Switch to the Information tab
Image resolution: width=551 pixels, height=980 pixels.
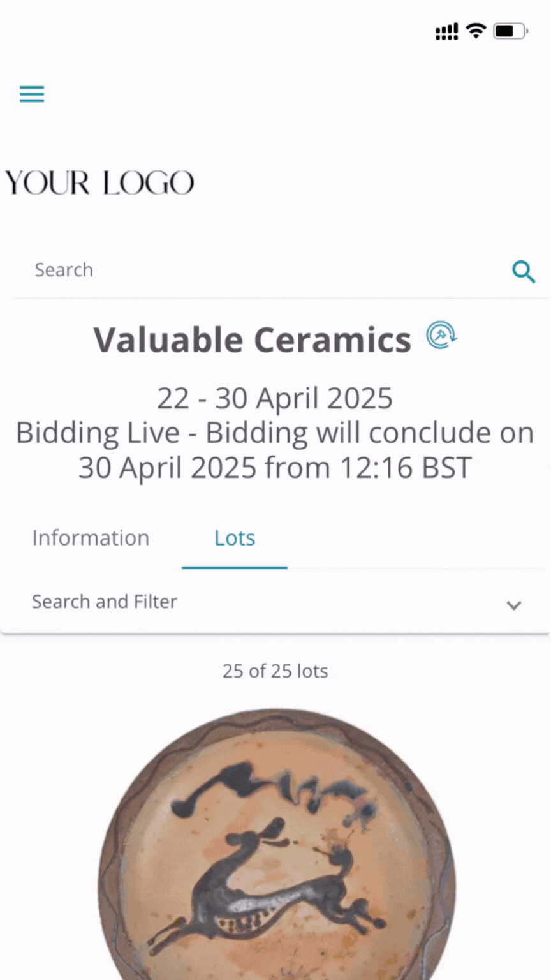point(91,538)
